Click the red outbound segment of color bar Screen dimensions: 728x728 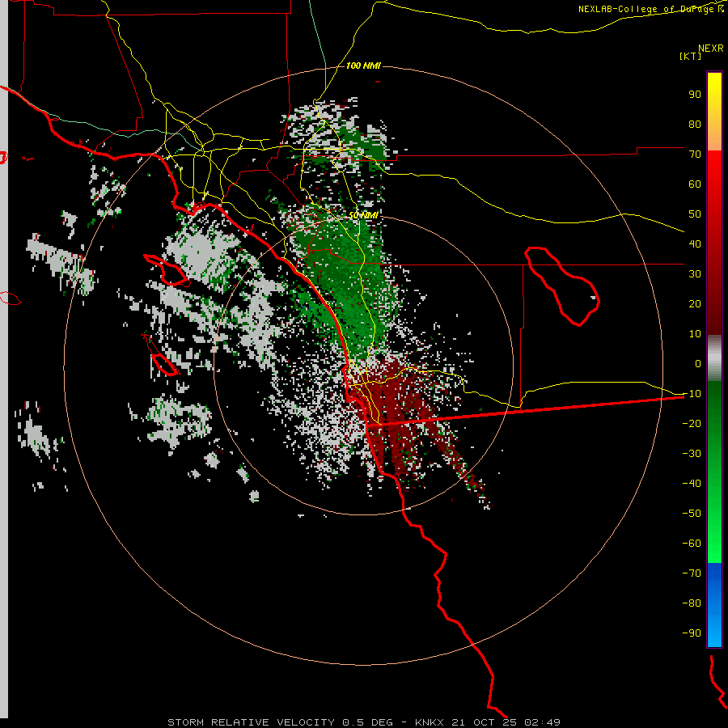[714, 243]
